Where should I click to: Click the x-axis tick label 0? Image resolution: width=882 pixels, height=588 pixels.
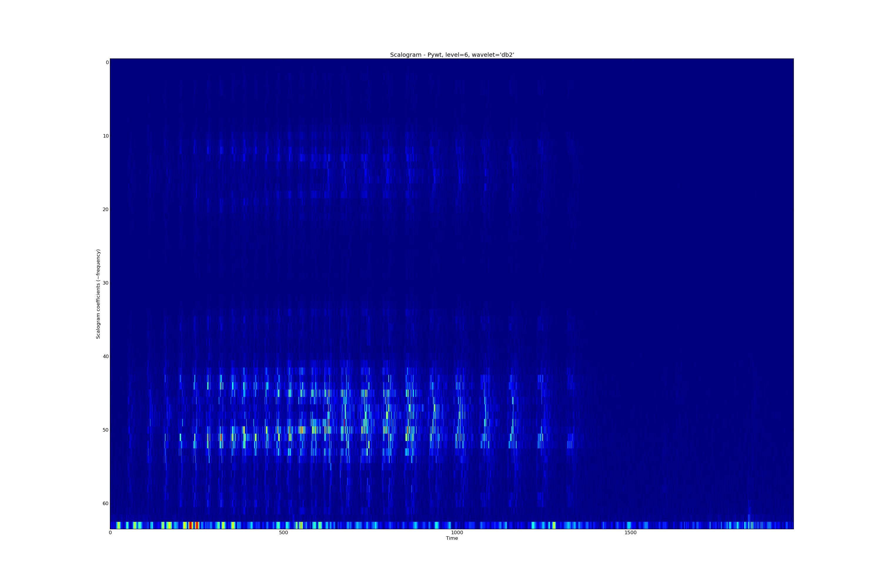tap(110, 532)
